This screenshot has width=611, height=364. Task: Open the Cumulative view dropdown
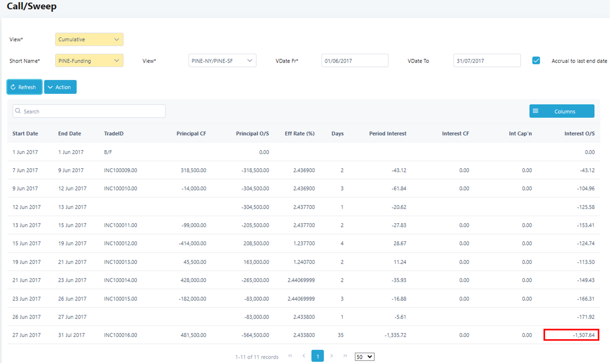[x=89, y=39]
